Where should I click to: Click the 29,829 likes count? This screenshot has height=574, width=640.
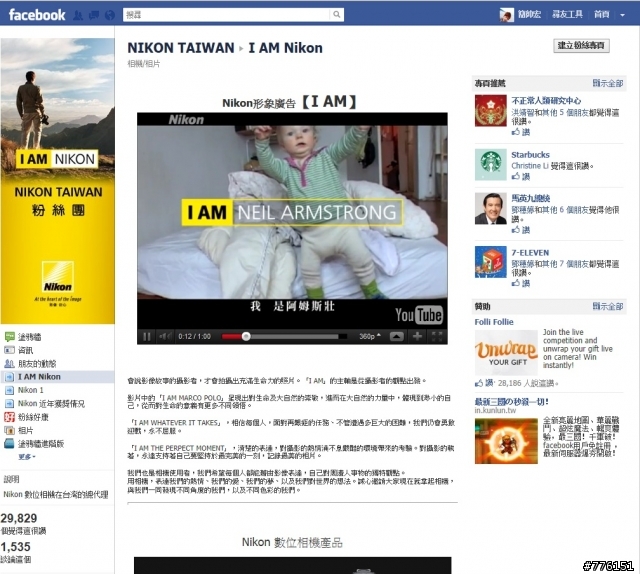click(x=19, y=518)
